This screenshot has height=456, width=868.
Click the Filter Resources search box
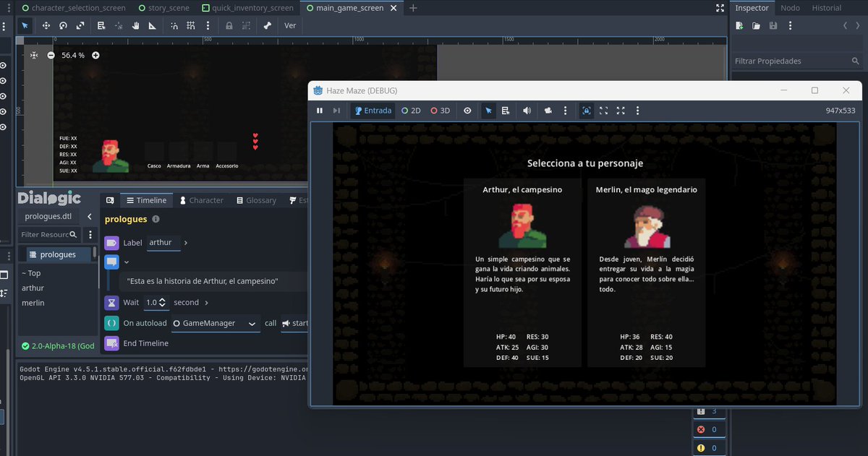(49, 235)
